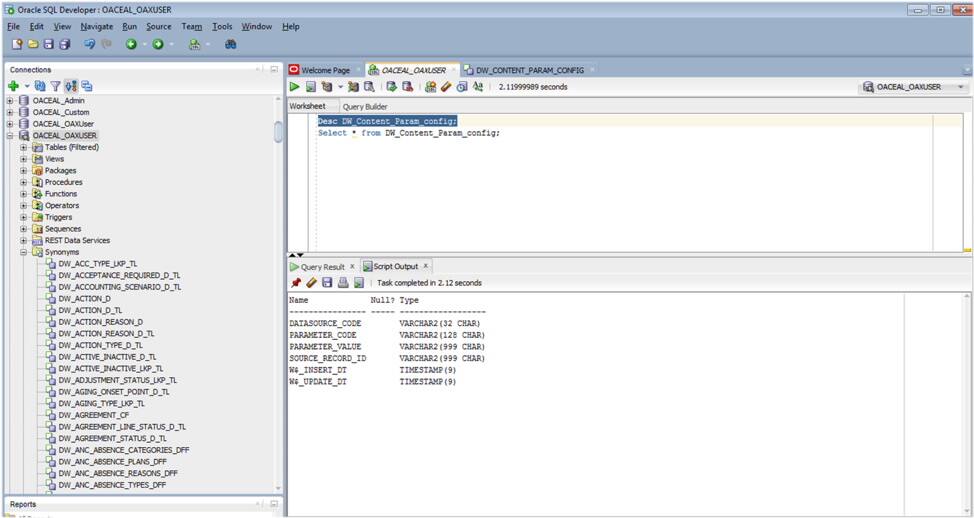Select the REST Data Services node

tap(77, 240)
